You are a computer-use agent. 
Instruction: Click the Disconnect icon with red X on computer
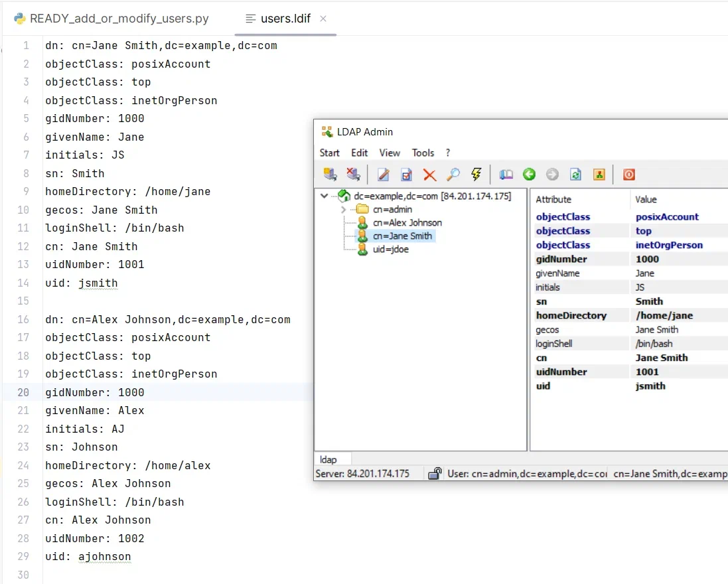[x=353, y=175]
